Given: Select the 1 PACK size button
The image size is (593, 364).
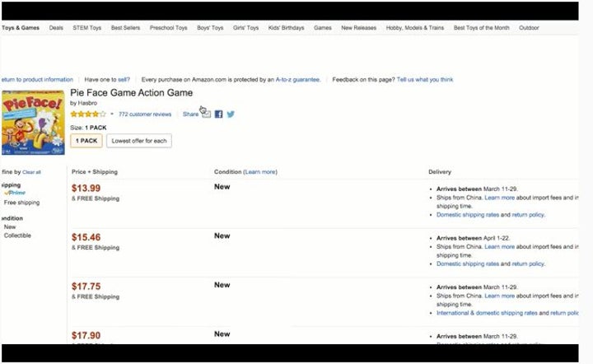Looking at the screenshot, I should point(86,141).
